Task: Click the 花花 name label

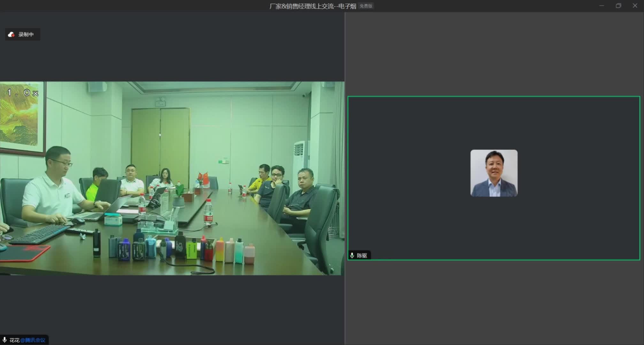Action: point(14,340)
